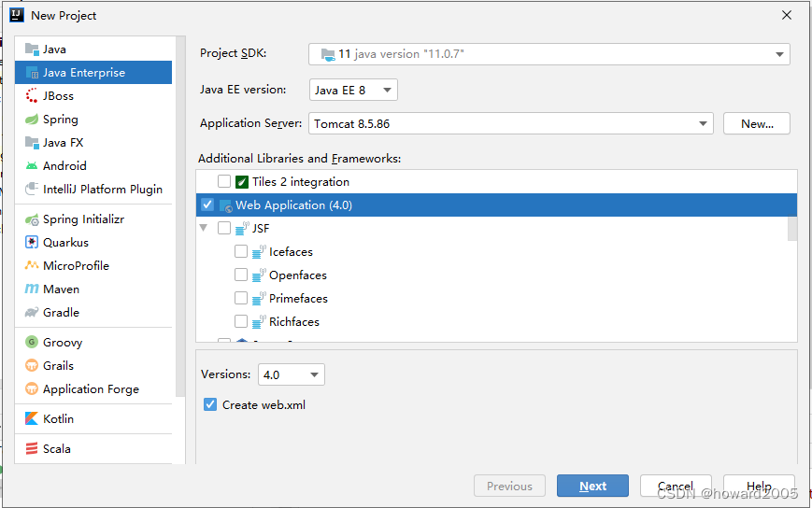This screenshot has width=812, height=508.
Task: Click the Maven 'm' icon
Action: (x=32, y=289)
